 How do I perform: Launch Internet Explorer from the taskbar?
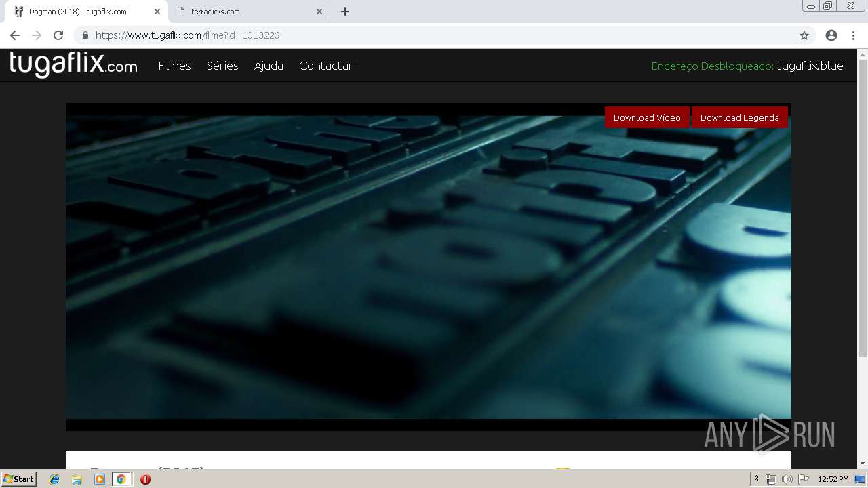point(54,479)
